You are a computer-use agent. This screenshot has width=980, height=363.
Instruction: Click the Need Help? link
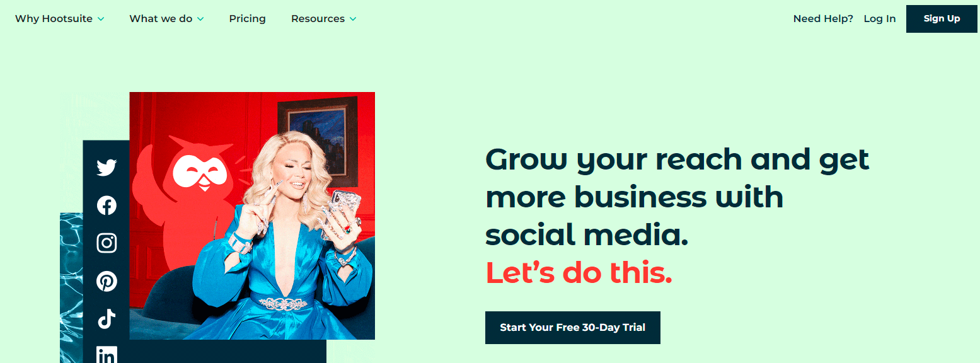(x=823, y=19)
